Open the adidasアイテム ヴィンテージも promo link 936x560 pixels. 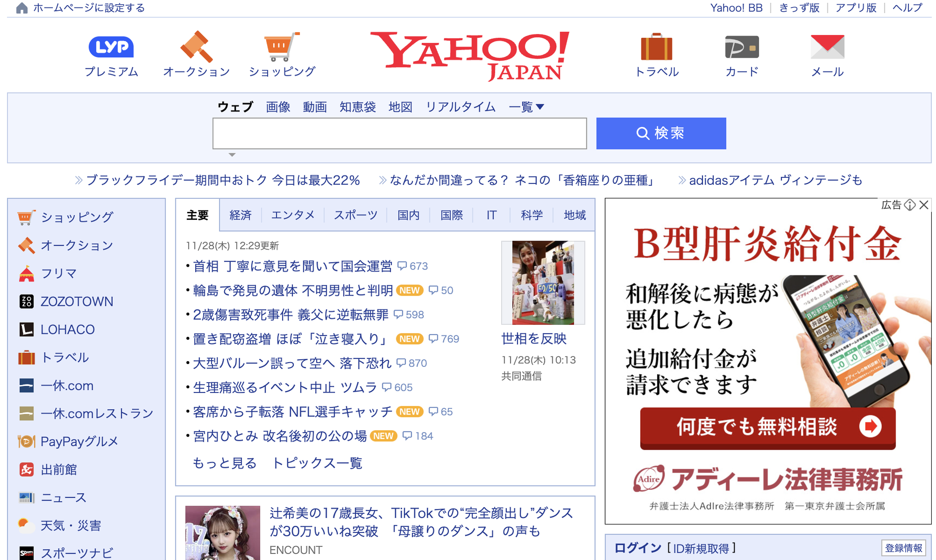tap(775, 180)
